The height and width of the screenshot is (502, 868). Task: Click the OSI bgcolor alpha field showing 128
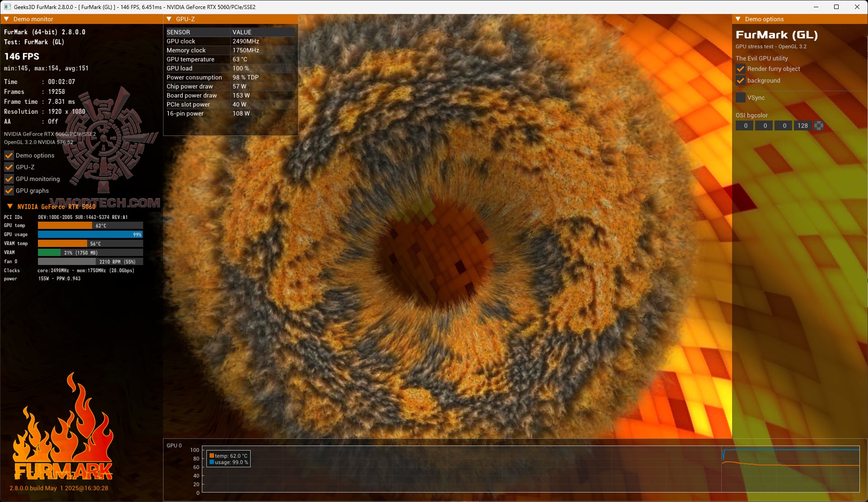coord(803,125)
